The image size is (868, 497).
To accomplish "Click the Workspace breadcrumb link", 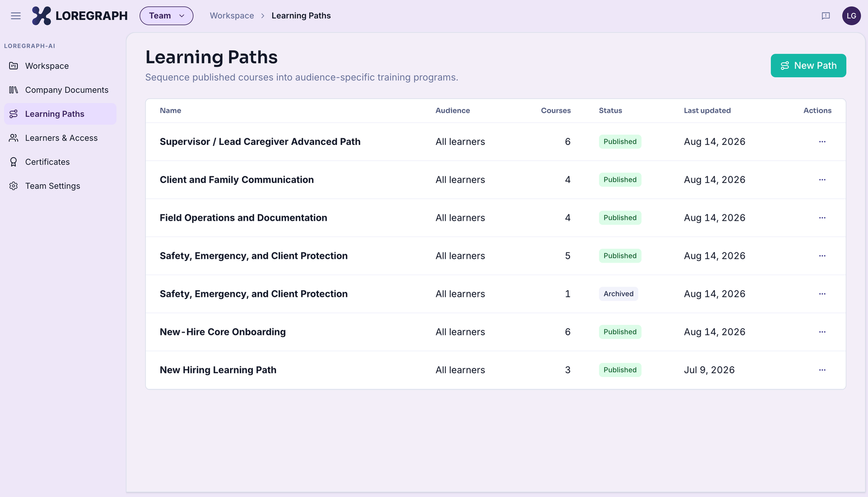I will 232,16.
